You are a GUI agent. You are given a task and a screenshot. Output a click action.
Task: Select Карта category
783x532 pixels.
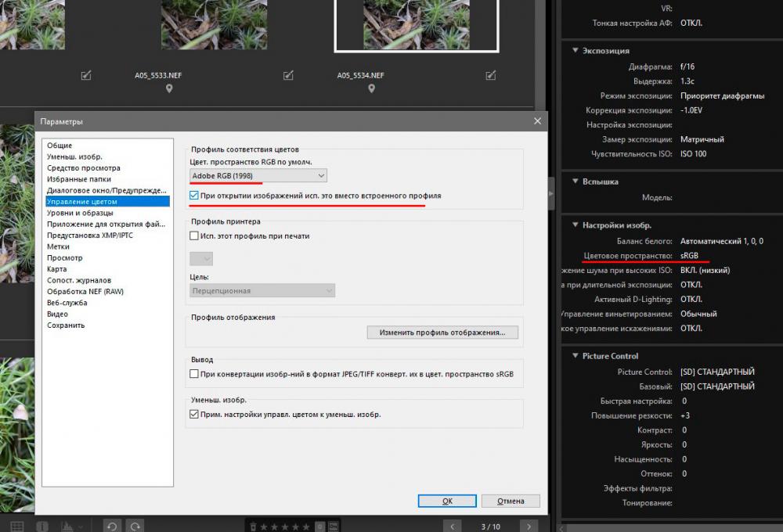107,269
